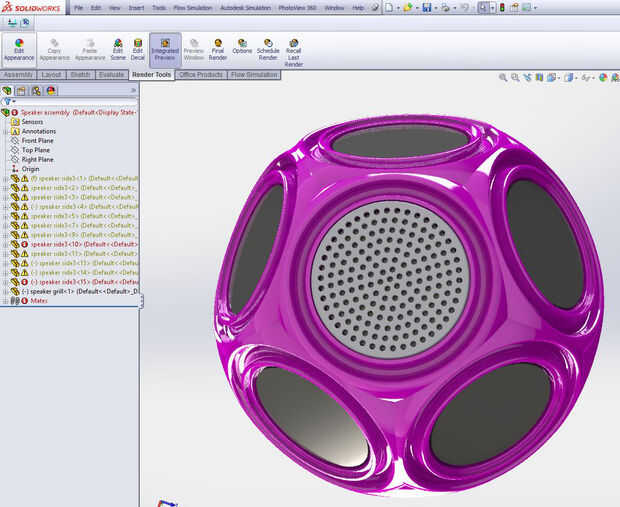Image resolution: width=620 pixels, height=507 pixels.
Task: Open the Save dropdown arrow
Action: [436, 8]
